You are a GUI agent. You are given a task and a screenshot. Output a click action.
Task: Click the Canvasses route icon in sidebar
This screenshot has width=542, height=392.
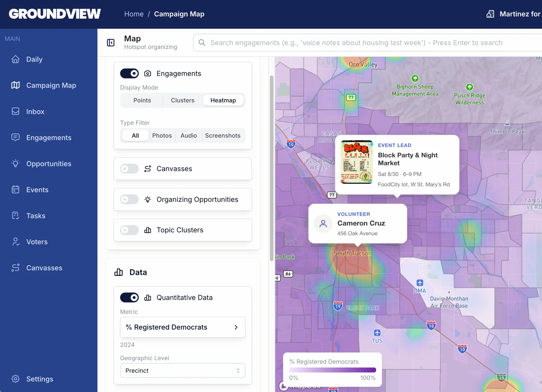coord(15,268)
